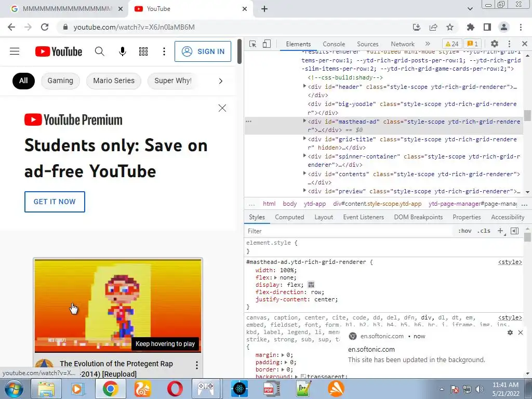This screenshot has width=532, height=399.
Task: Open the Properties pane tab
Action: coord(467,217)
